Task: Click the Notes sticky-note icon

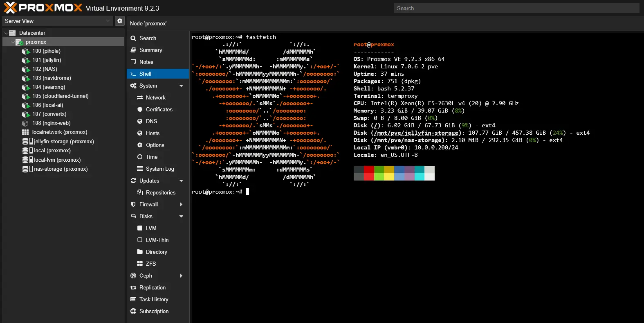Action: 133,62
